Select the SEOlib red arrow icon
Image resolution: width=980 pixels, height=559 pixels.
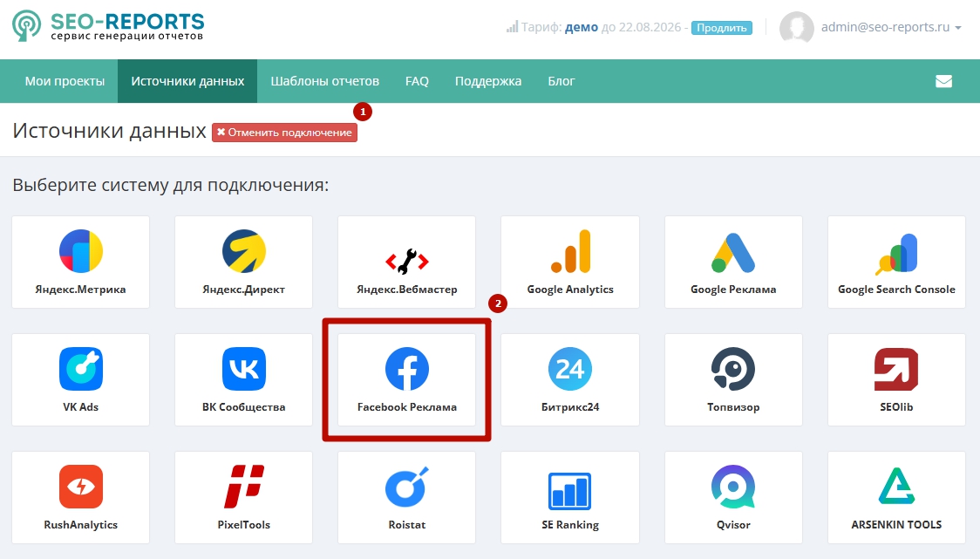click(896, 369)
